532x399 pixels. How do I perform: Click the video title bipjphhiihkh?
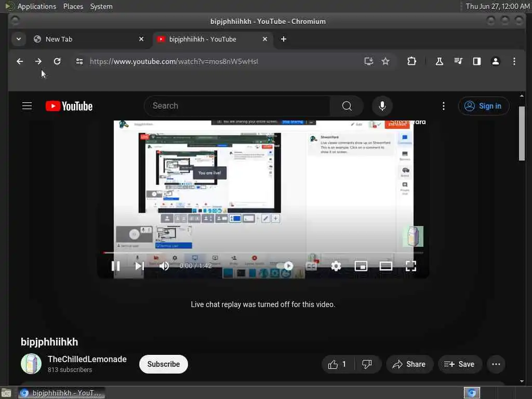pyautogui.click(x=49, y=342)
